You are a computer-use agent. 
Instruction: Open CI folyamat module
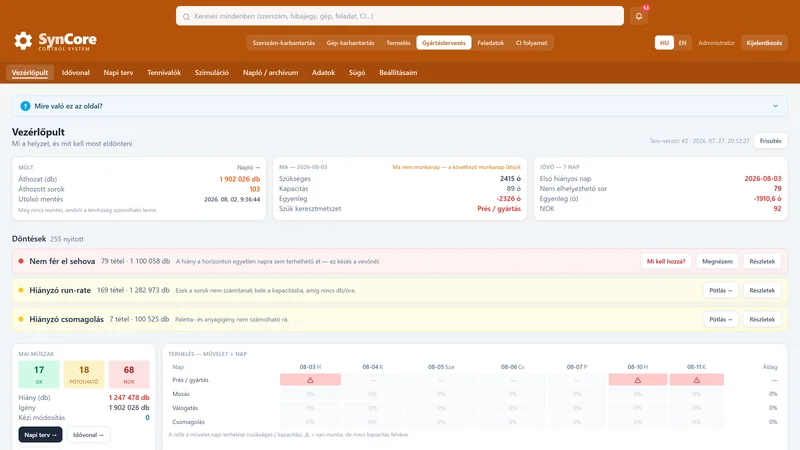pyautogui.click(x=531, y=43)
